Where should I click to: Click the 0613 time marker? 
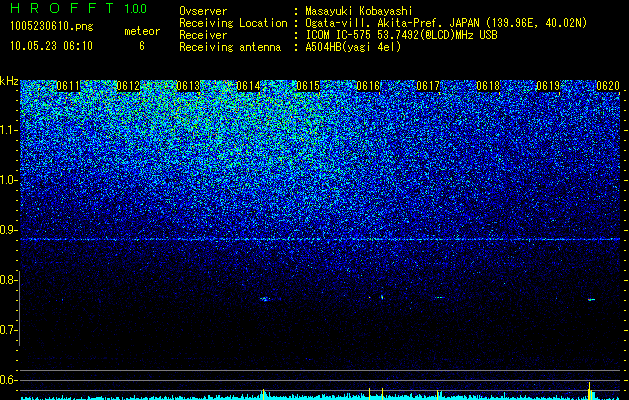click(x=188, y=86)
